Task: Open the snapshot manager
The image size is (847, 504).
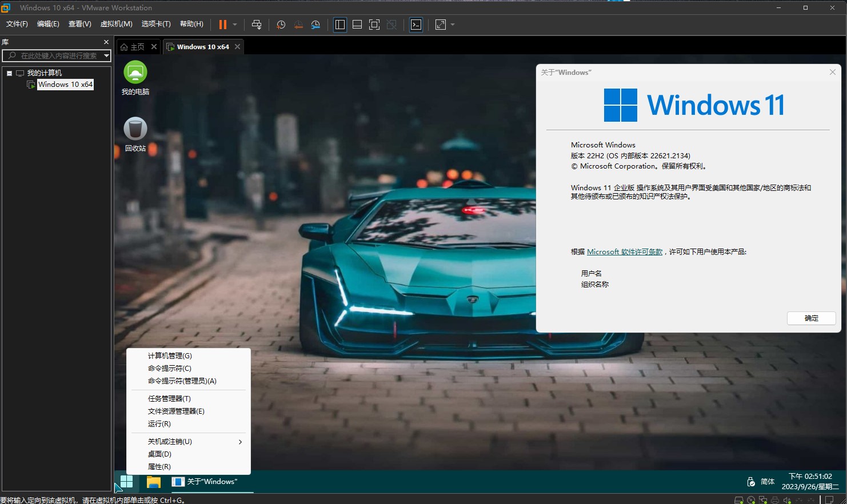Action: [315, 25]
